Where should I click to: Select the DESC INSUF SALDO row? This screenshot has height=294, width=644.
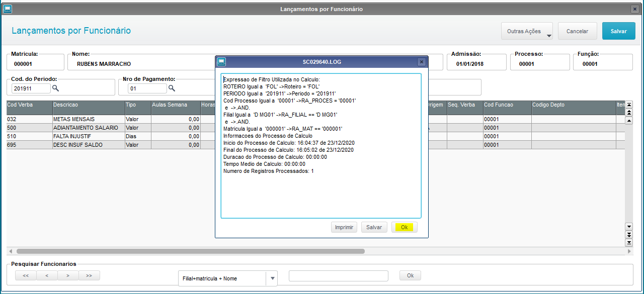(315, 145)
